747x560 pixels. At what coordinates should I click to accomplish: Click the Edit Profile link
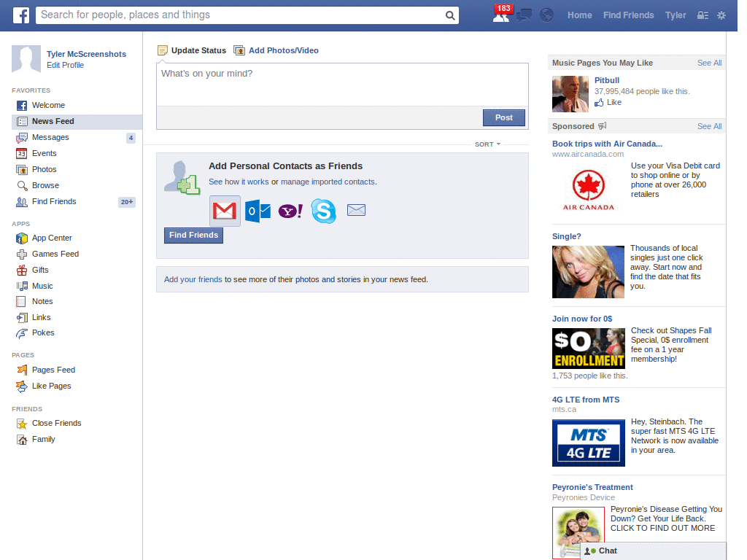point(65,65)
